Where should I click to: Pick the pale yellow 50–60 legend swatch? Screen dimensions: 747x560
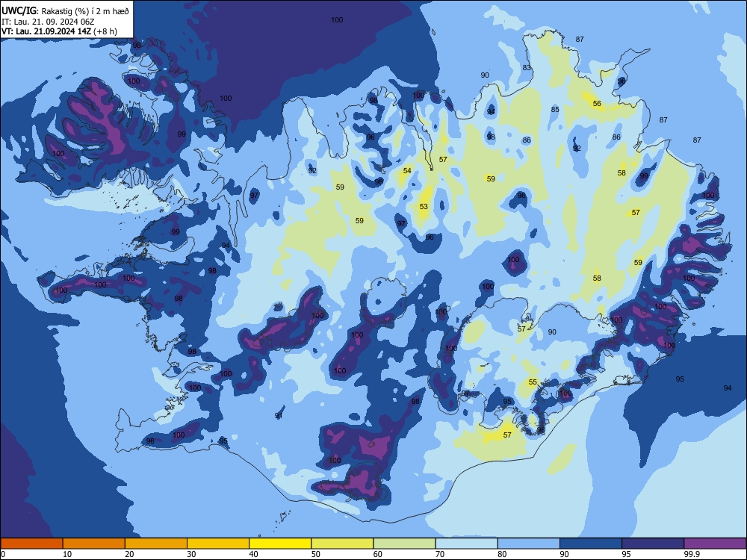(342, 544)
